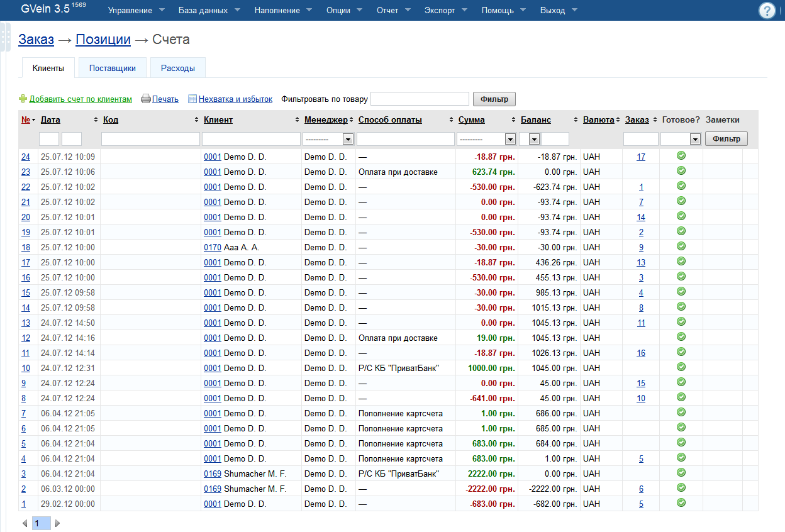Click the previous page arrow in pagination
The width and height of the screenshot is (785, 532).
point(25,523)
